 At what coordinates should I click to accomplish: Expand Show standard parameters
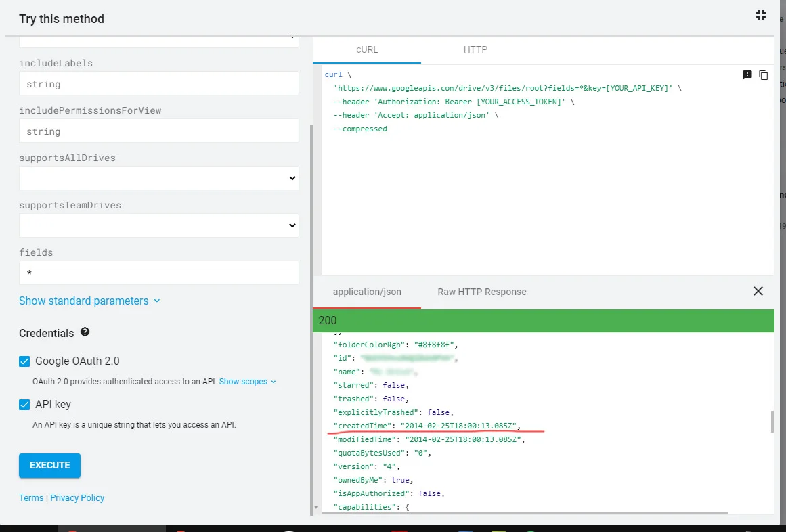[89, 301]
